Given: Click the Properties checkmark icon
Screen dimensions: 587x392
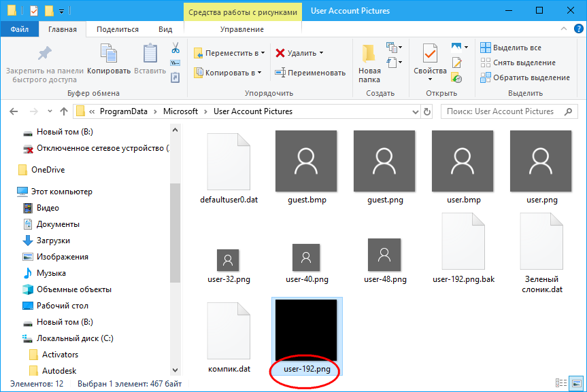Looking at the screenshot, I should point(430,53).
